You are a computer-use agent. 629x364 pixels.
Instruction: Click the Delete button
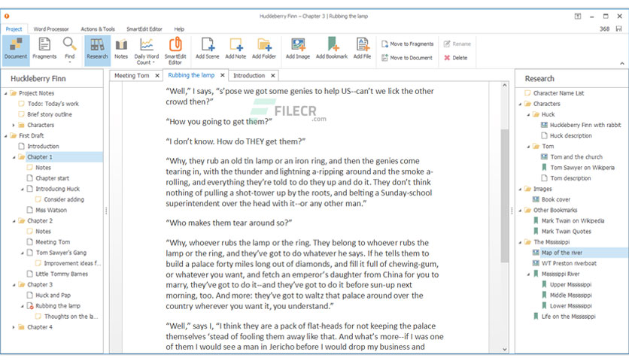point(455,58)
